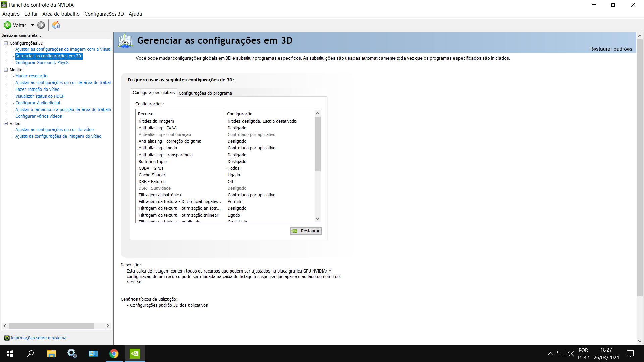644x362 pixels.
Task: Click the 3D settings header icon
Action: point(125,41)
